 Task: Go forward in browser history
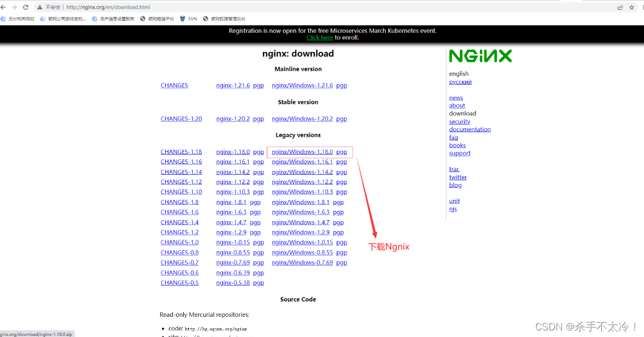coord(14,8)
